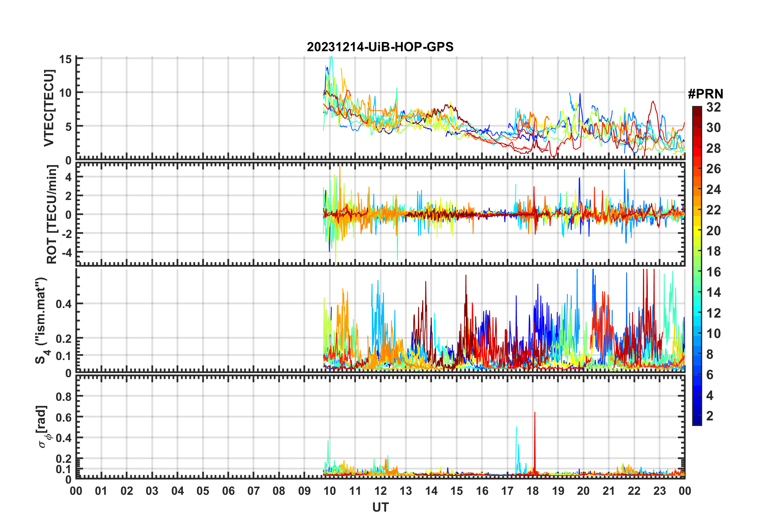Click UT x-axis tick "17"
Image resolution: width=761 pixels, height=532 pixels.
click(507, 491)
